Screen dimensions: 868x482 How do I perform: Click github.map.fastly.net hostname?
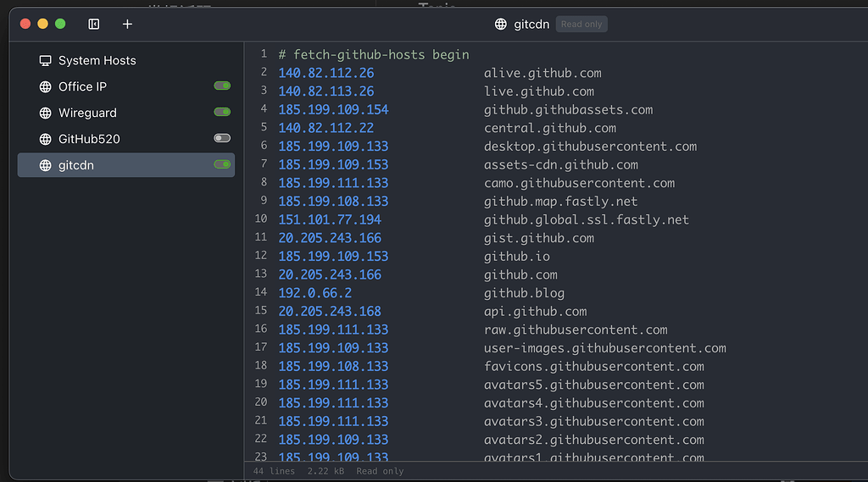pyautogui.click(x=561, y=202)
